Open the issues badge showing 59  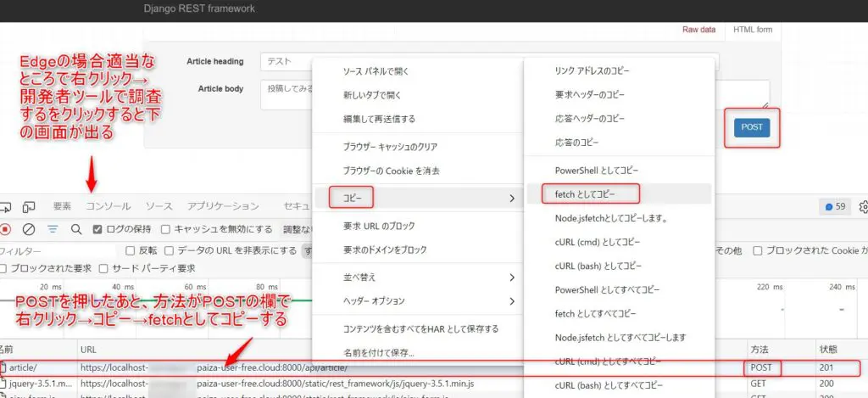(x=835, y=207)
